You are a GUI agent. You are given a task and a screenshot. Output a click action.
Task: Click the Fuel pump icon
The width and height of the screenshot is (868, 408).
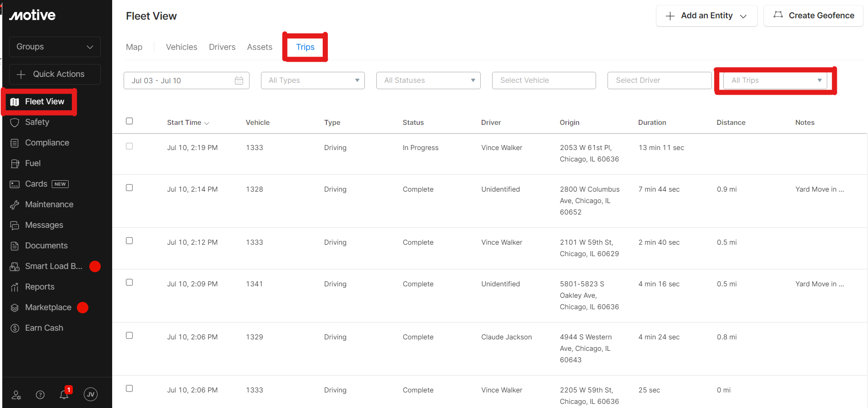[15, 164]
